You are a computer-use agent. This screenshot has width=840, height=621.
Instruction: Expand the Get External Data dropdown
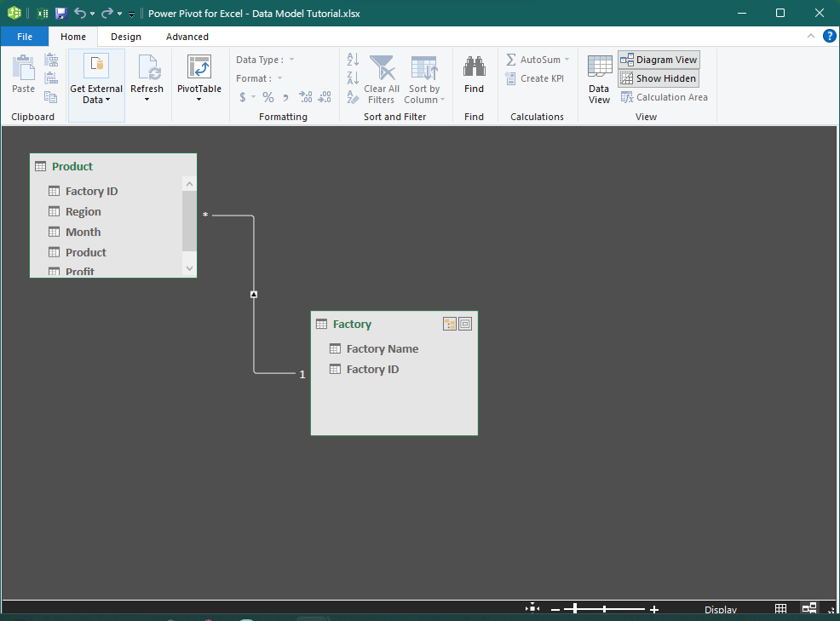pos(96,95)
